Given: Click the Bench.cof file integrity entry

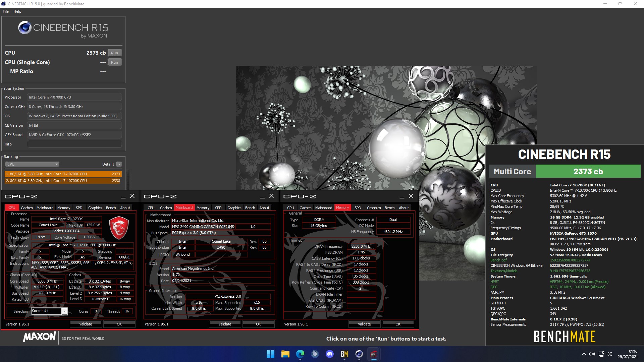Looking at the screenshot, I should tap(498, 260).
